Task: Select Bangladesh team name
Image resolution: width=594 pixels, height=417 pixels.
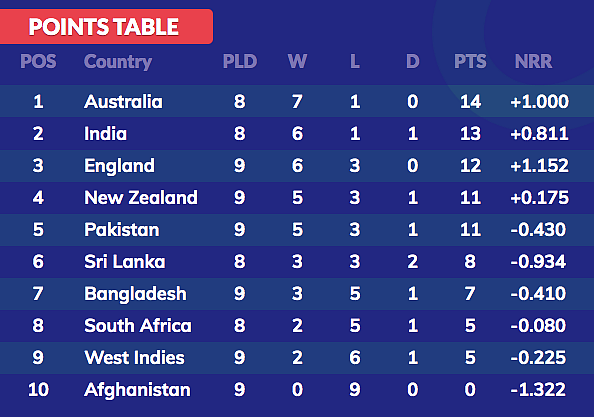Action: (135, 294)
